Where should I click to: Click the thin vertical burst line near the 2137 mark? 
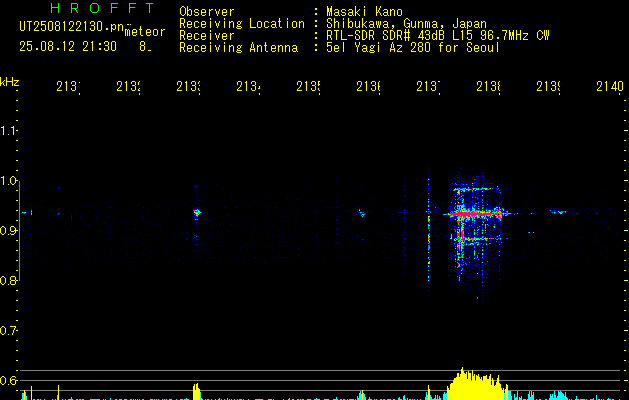pos(428,233)
